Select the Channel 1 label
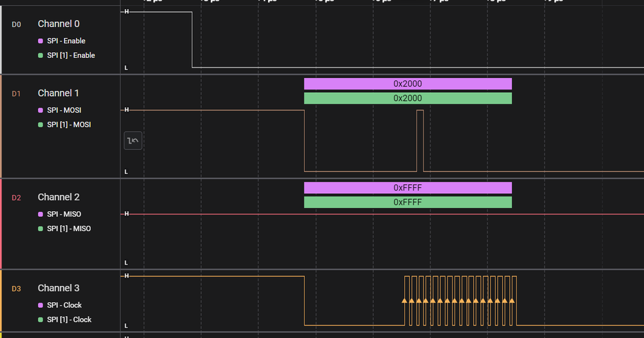 click(58, 93)
